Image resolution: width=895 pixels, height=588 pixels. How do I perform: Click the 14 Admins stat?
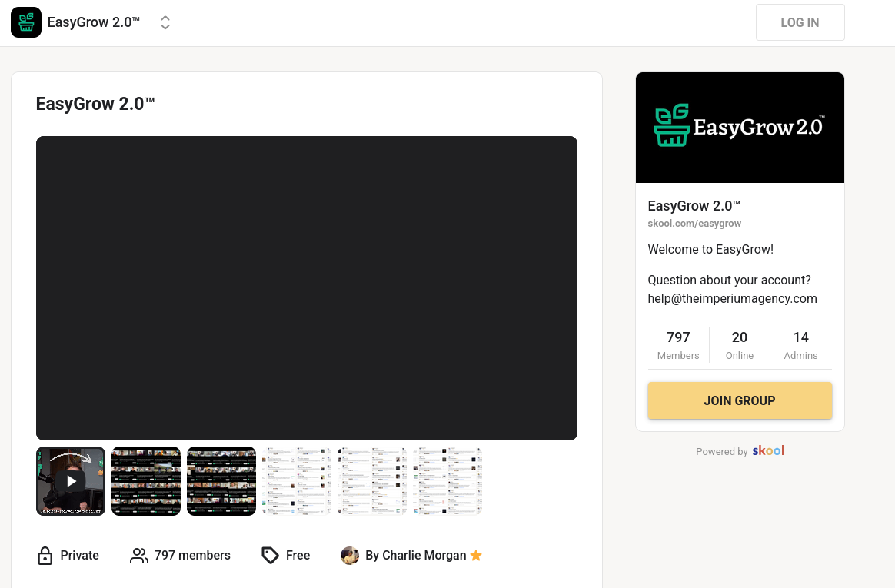(x=800, y=345)
